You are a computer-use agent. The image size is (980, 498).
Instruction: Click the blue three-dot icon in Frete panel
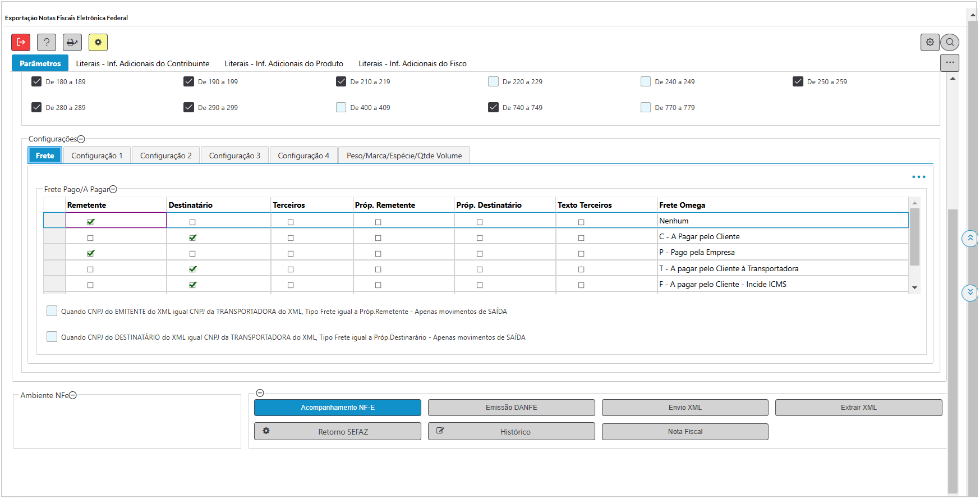point(918,177)
